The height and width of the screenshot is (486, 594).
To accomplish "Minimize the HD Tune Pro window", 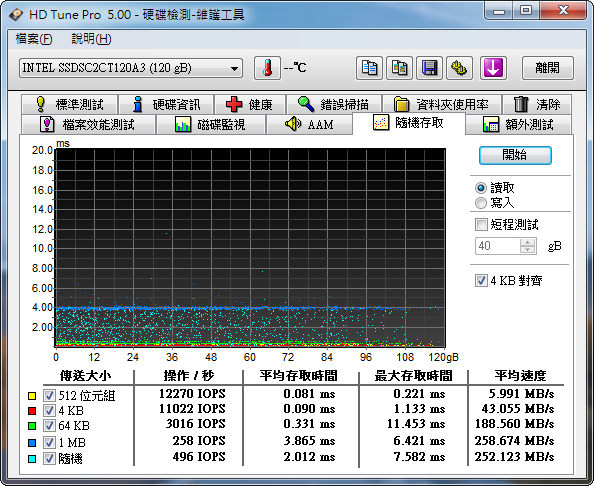I will (x=499, y=11).
